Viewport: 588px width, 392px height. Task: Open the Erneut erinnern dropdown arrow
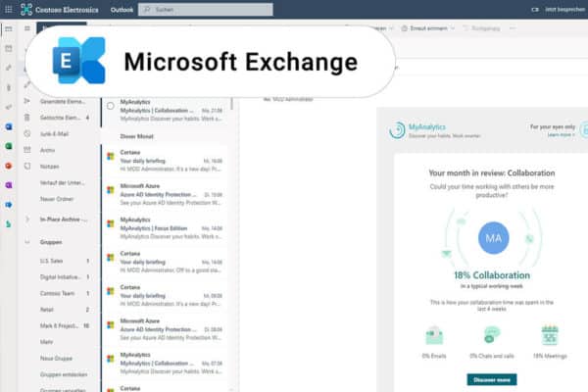[x=453, y=28]
